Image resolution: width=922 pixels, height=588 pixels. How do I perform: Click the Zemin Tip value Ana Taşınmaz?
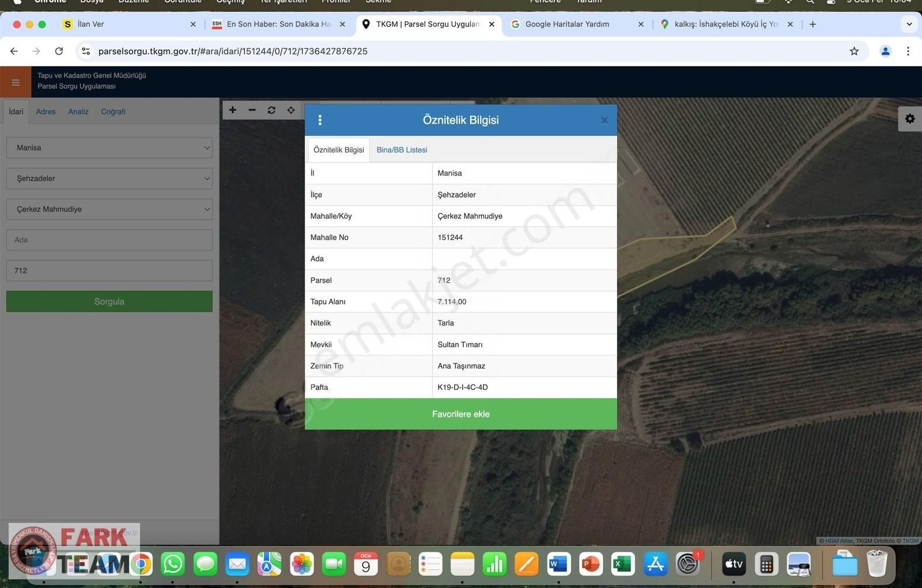point(461,366)
